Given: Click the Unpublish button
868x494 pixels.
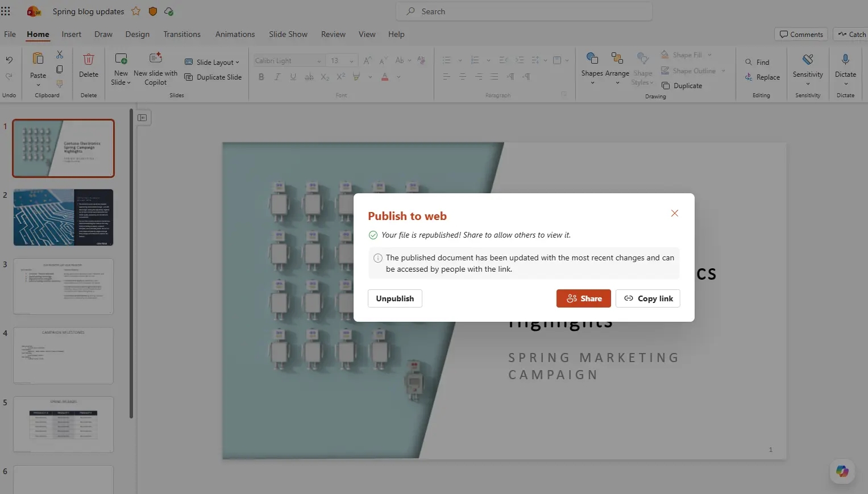Looking at the screenshot, I should click(394, 298).
